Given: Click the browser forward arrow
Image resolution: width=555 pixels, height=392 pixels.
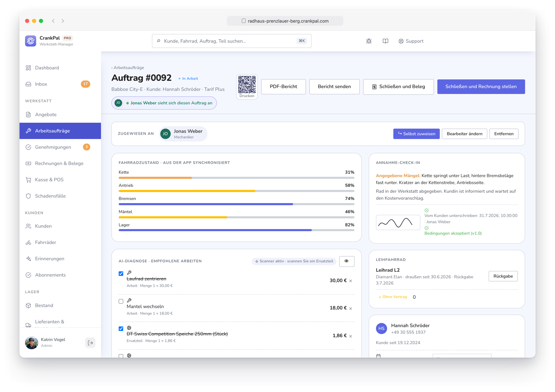Looking at the screenshot, I should point(63,21).
